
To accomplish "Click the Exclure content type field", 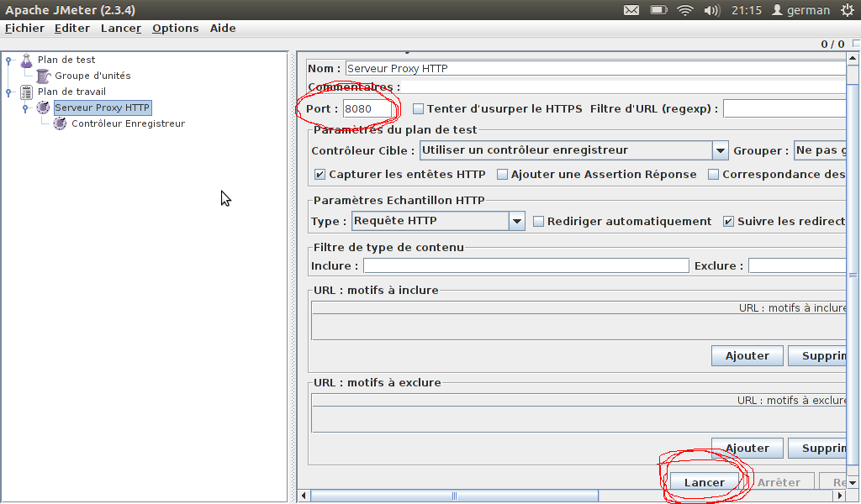I will pyautogui.click(x=797, y=266).
